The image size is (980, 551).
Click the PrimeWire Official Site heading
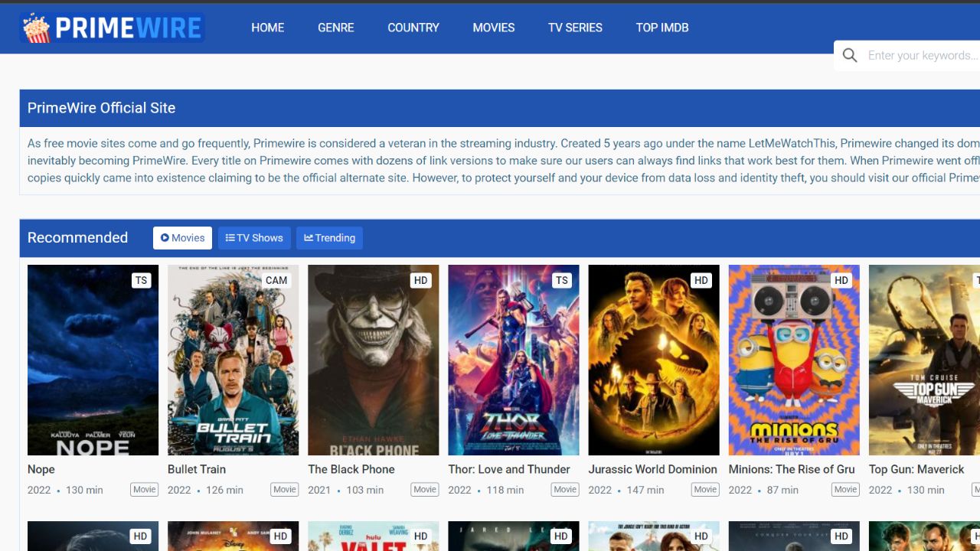tap(101, 108)
